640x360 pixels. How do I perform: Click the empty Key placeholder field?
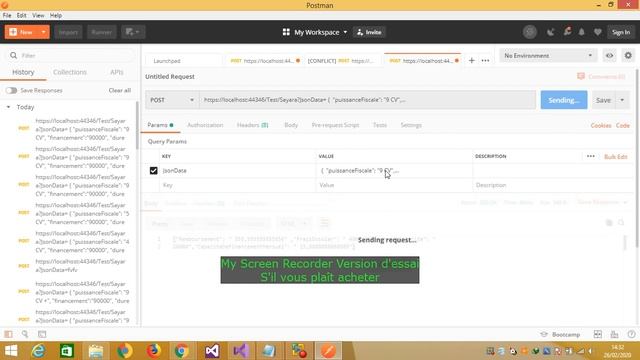(238, 185)
